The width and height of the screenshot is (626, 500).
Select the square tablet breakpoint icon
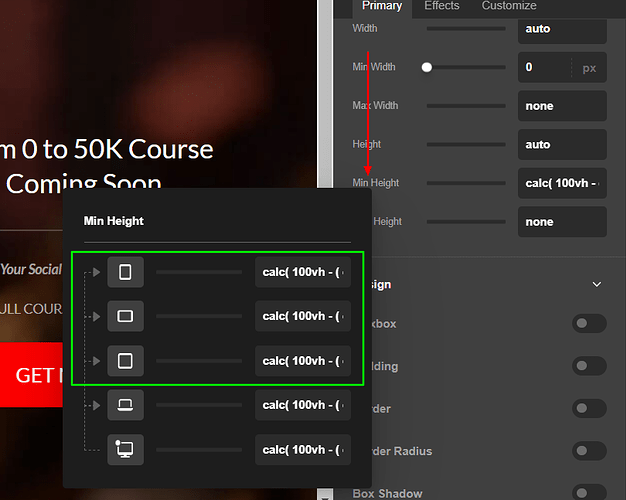point(125,360)
